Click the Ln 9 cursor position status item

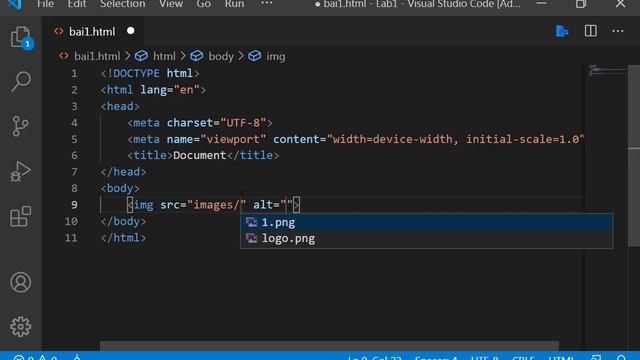click(375, 357)
